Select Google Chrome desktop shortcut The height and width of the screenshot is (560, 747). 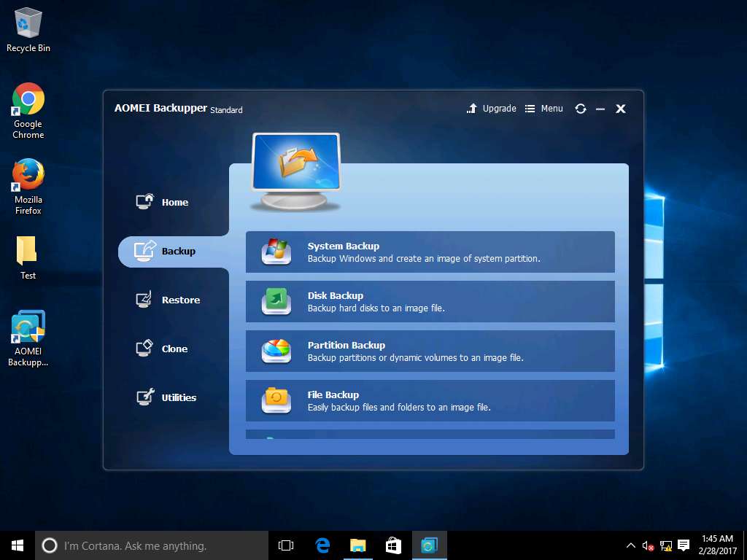tap(28, 111)
